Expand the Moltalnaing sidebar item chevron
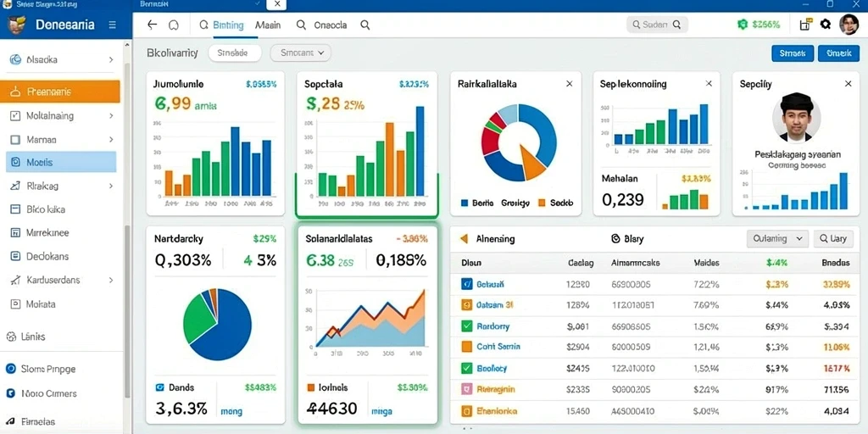The height and width of the screenshot is (434, 868). (x=111, y=116)
